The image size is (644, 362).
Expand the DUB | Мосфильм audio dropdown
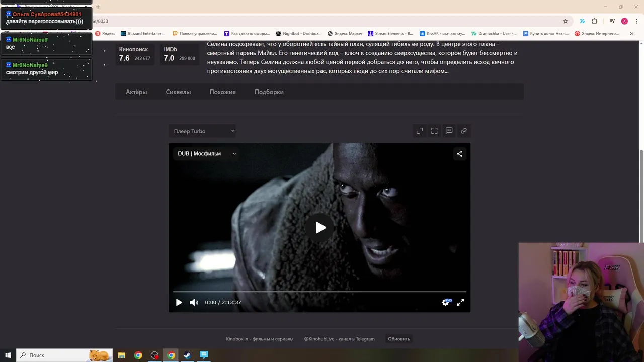click(x=207, y=154)
